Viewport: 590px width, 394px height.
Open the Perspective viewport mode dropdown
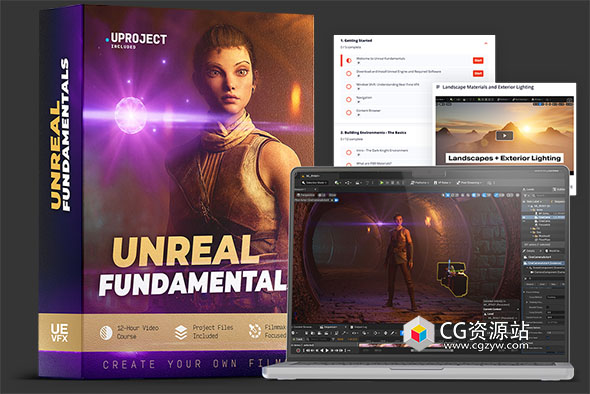click(x=306, y=195)
